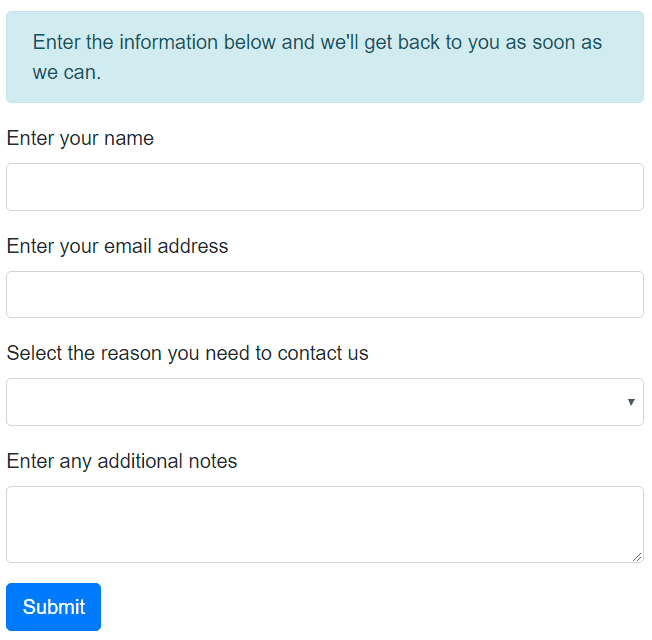Select the text box below "Enter your name"

pos(324,187)
